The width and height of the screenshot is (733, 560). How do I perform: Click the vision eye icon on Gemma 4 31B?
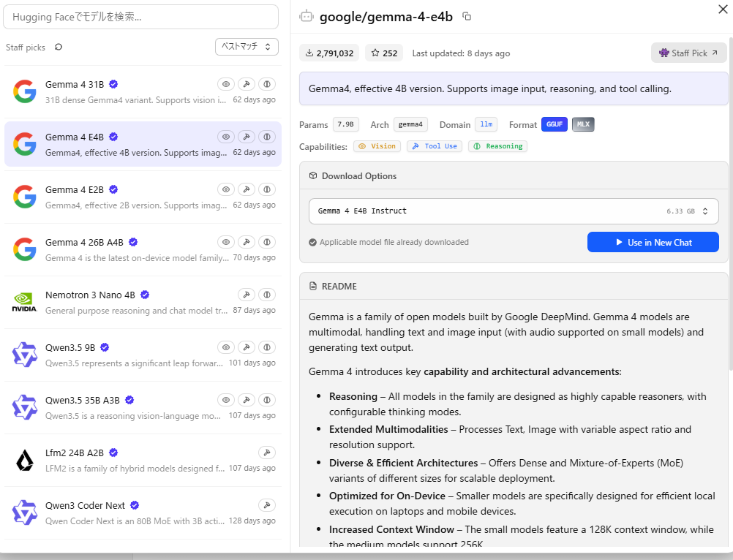pyautogui.click(x=226, y=84)
